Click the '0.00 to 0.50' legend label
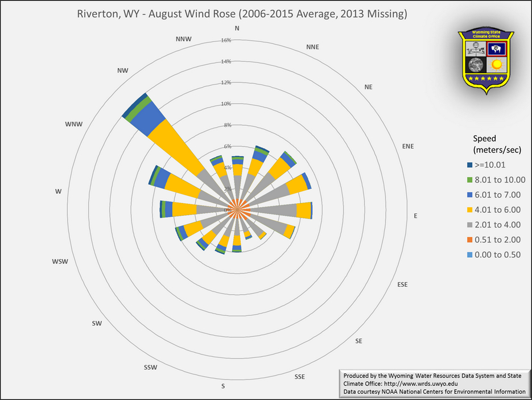The height and width of the screenshot is (400, 532). point(497,254)
